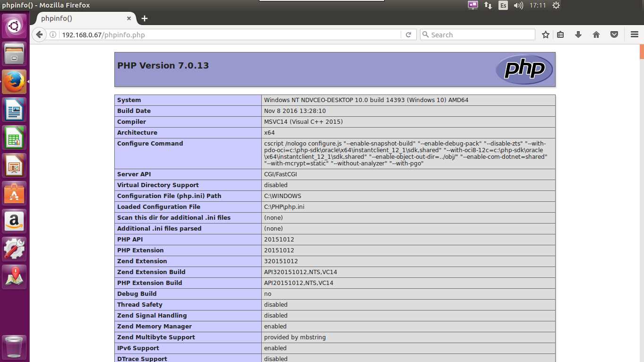Click the screen display indicator in the tray

pyautogui.click(x=472, y=5)
